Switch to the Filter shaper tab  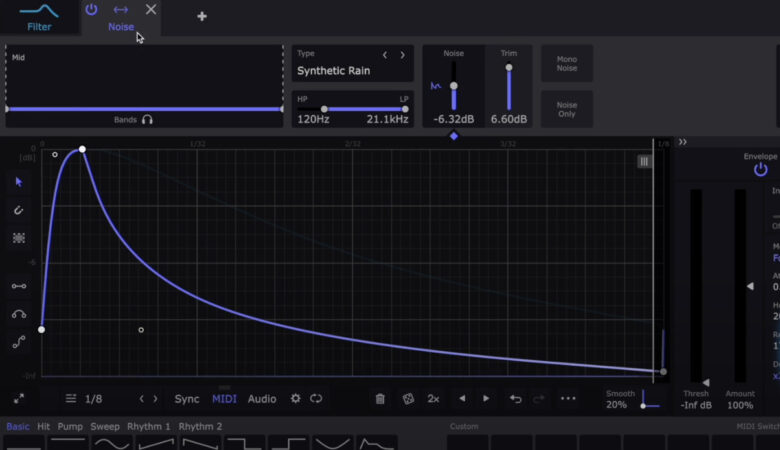click(x=39, y=17)
